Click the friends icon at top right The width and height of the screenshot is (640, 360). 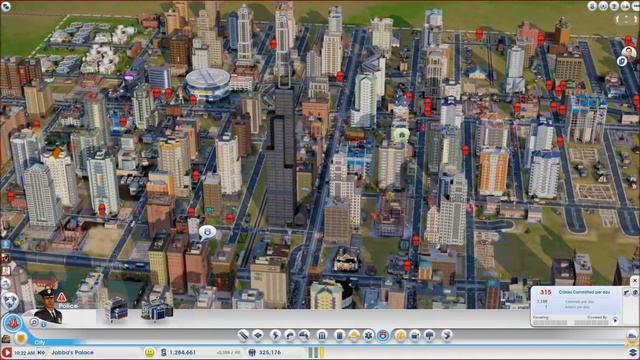pyautogui.click(x=625, y=6)
